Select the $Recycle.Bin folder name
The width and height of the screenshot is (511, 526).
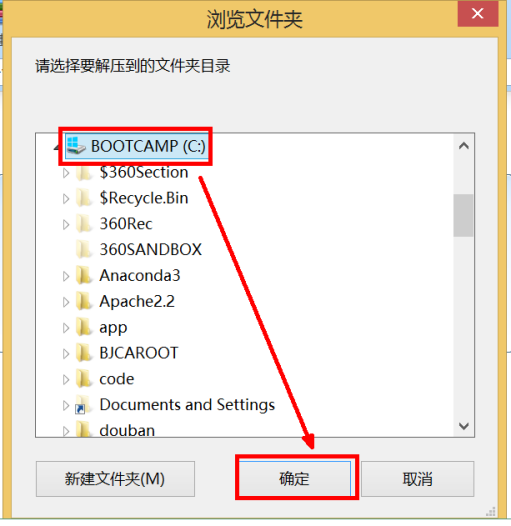click(x=144, y=198)
